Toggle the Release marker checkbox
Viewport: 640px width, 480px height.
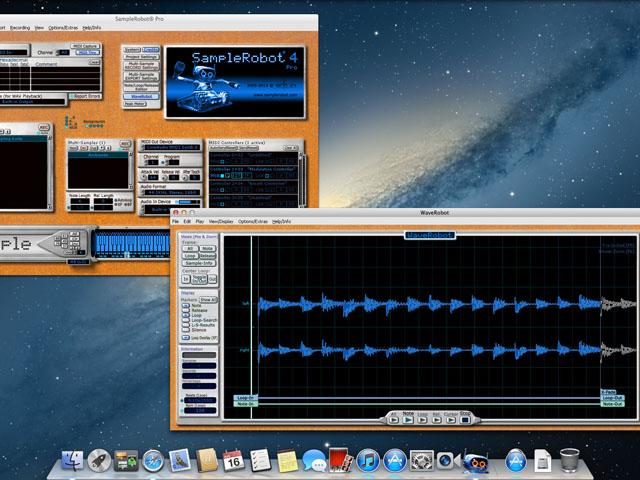point(185,312)
